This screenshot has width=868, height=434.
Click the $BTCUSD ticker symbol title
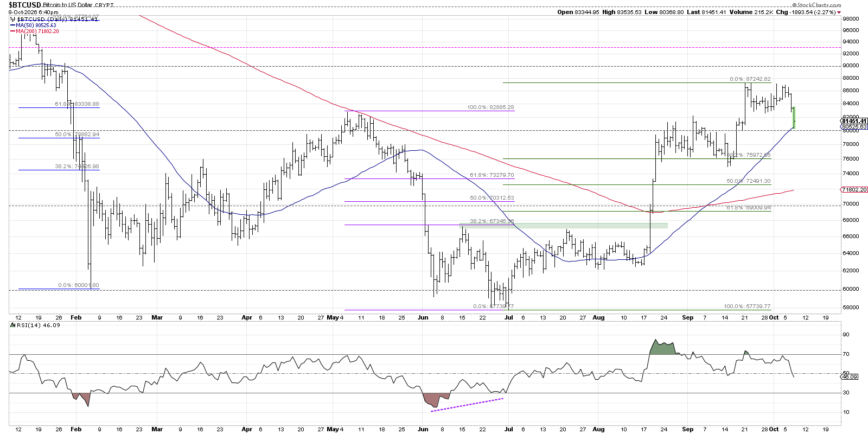tap(25, 5)
